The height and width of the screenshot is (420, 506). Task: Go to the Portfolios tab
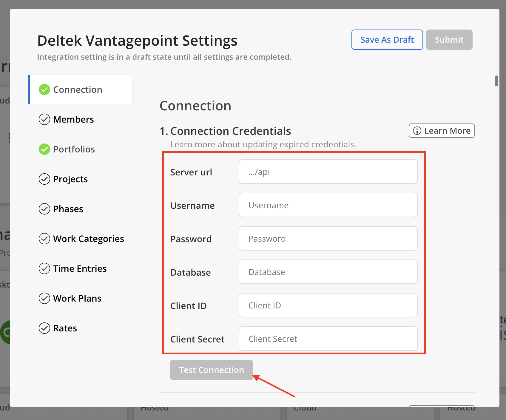pos(80,149)
